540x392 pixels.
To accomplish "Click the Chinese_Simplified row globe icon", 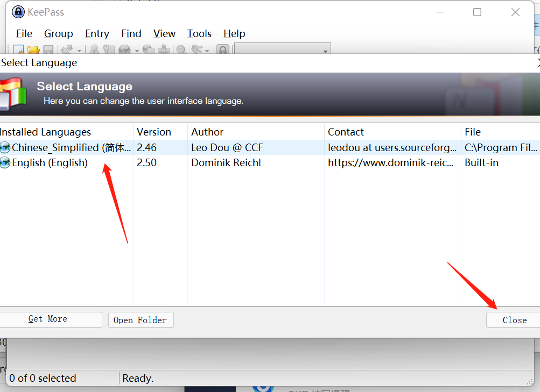I will (x=5, y=147).
